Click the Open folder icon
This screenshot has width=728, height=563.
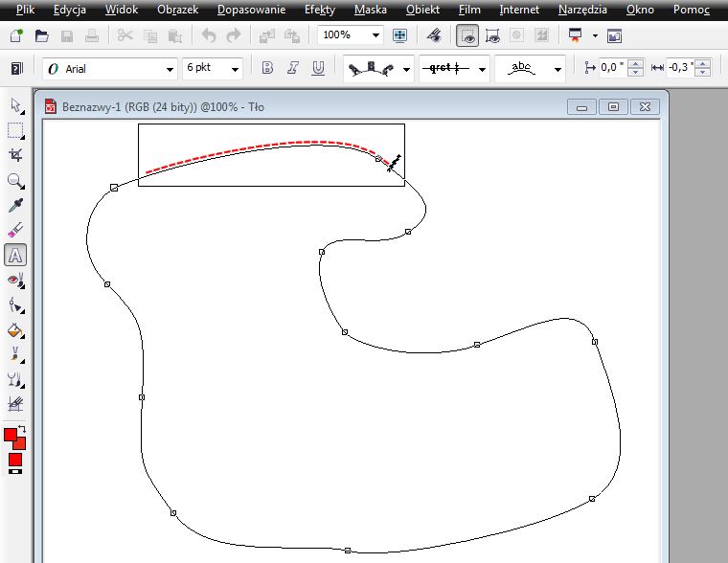pyautogui.click(x=42, y=35)
